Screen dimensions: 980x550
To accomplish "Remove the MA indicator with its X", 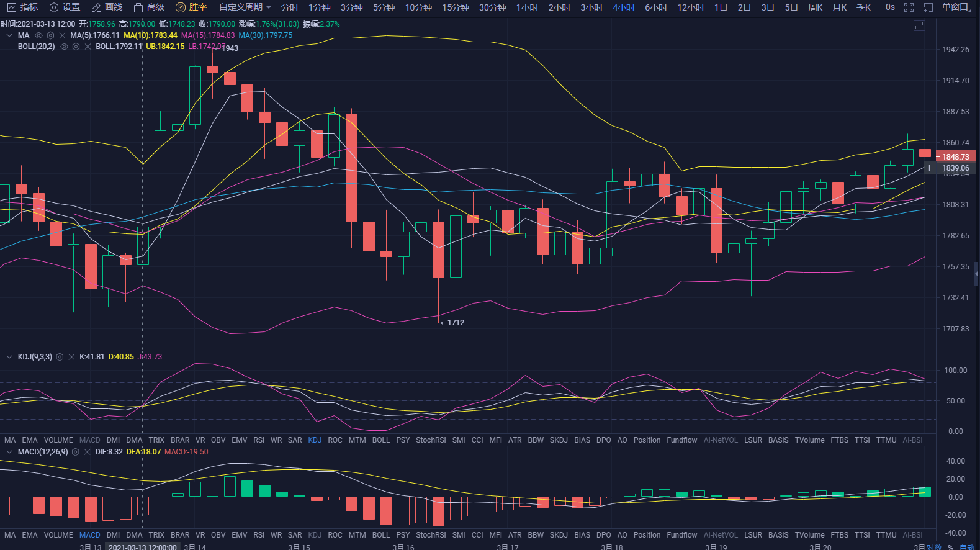I will pyautogui.click(x=62, y=35).
